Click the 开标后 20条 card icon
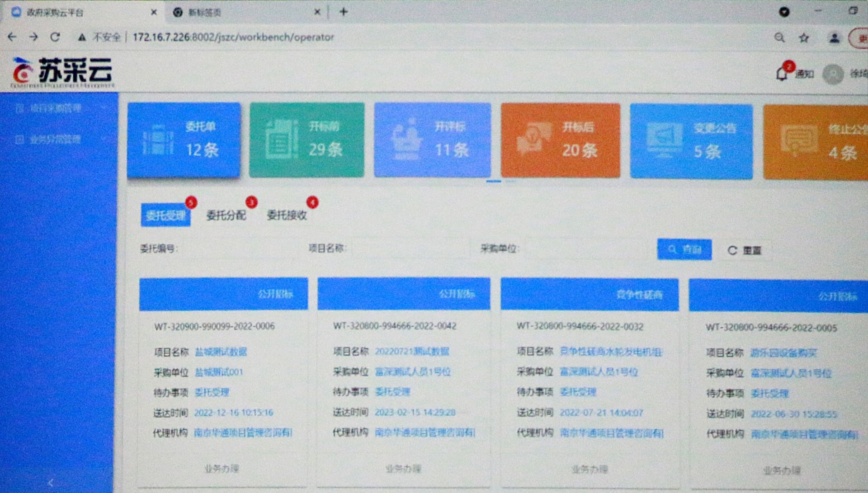This screenshot has width=868, height=493. click(534, 139)
